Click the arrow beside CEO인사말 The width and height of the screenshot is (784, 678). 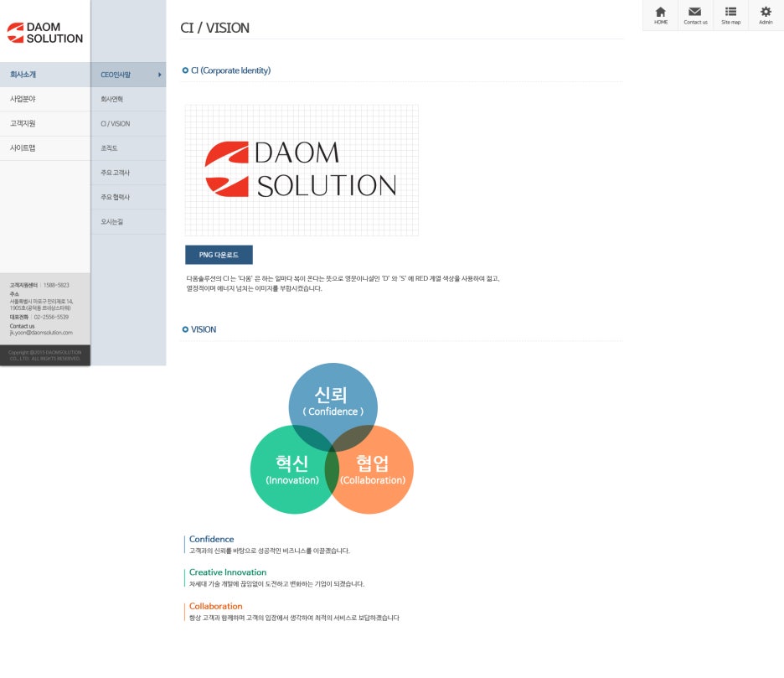(159, 75)
